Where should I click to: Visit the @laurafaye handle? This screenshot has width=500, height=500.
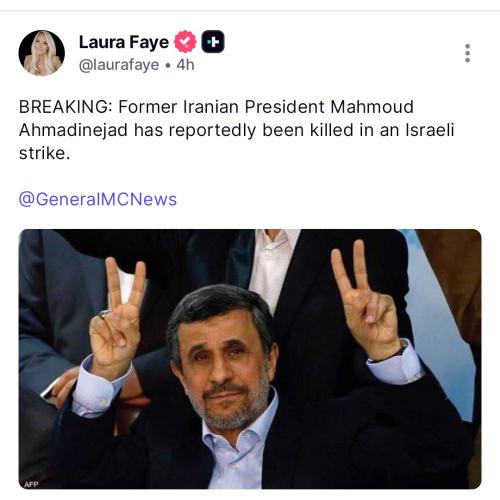point(119,65)
